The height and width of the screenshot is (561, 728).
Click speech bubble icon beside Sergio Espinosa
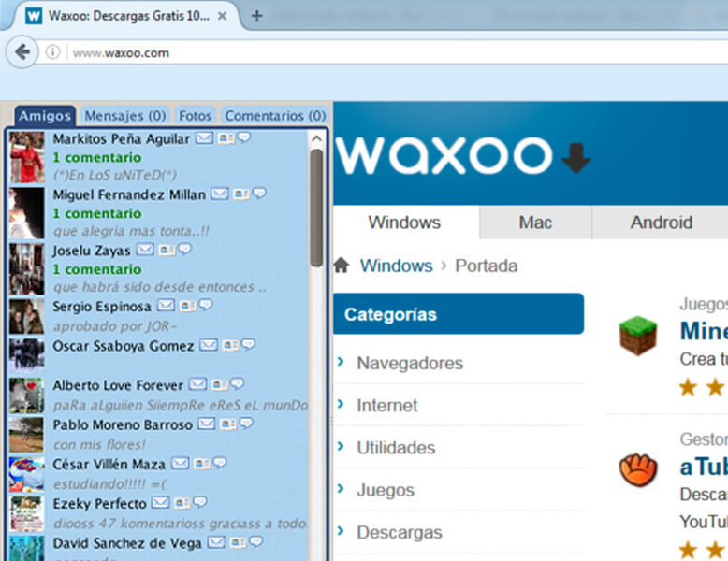206,305
